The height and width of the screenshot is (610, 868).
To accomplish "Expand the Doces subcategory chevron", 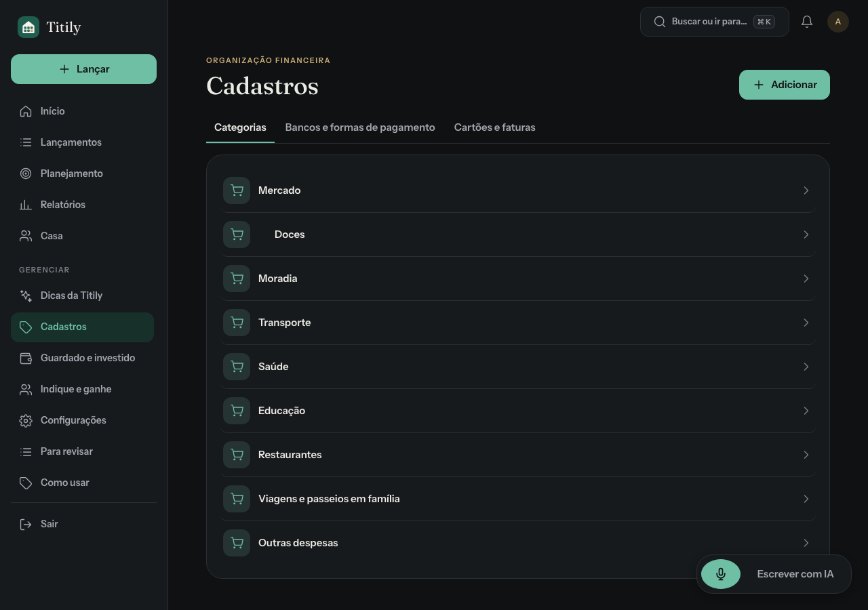I will pyautogui.click(x=806, y=235).
